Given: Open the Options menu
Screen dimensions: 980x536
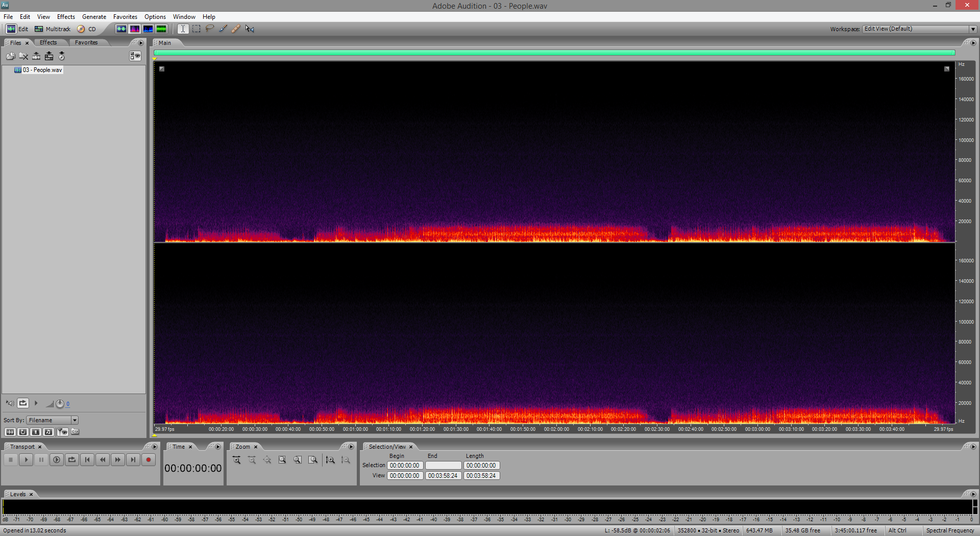Looking at the screenshot, I should [155, 17].
